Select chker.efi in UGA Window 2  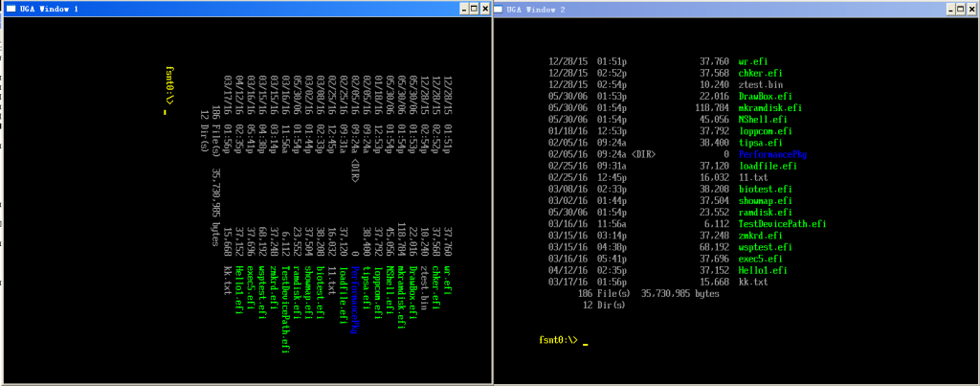point(760,73)
